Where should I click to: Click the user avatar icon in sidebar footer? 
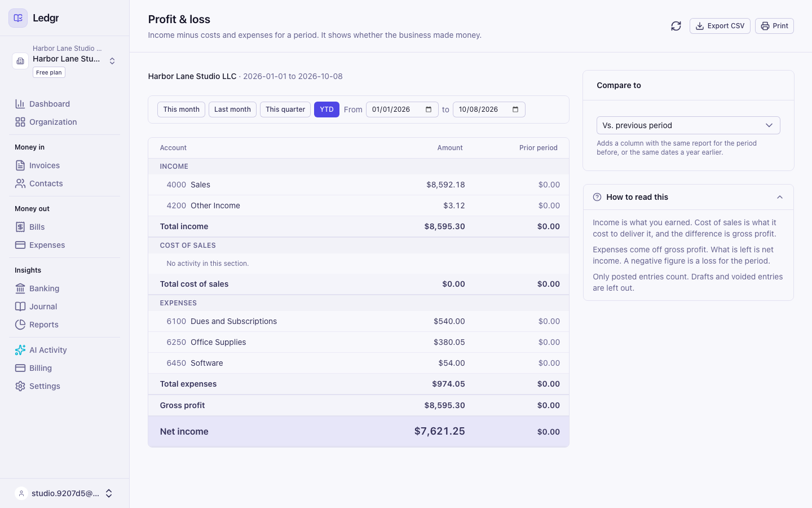[21, 493]
